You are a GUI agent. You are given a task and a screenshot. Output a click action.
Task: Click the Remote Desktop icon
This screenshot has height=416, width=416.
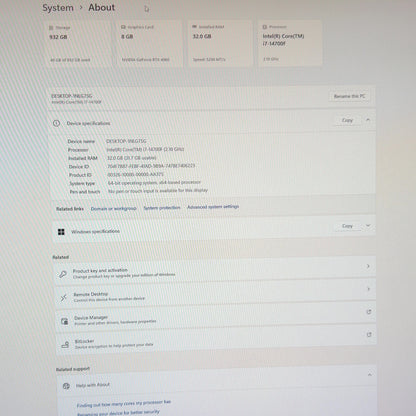63,297
